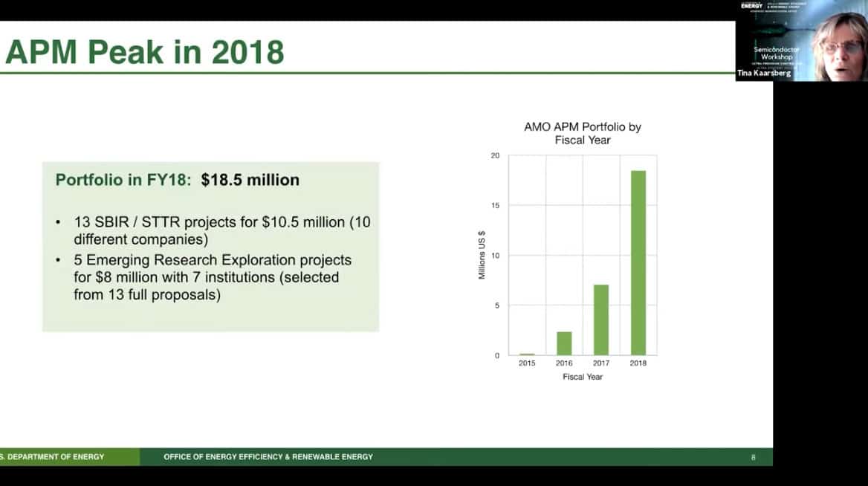The image size is (868, 486).
Task: Click the ENERGY logo in webcam overlay
Action: (751, 6)
